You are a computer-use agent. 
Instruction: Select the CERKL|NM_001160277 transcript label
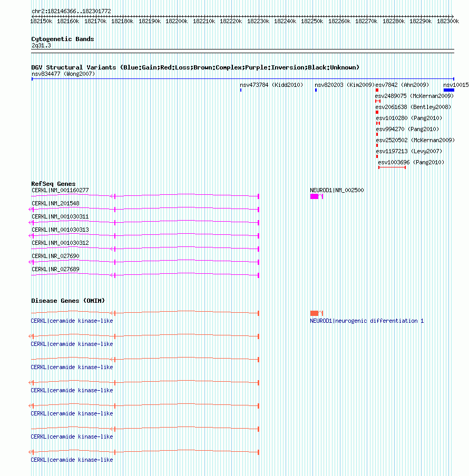(x=60, y=190)
